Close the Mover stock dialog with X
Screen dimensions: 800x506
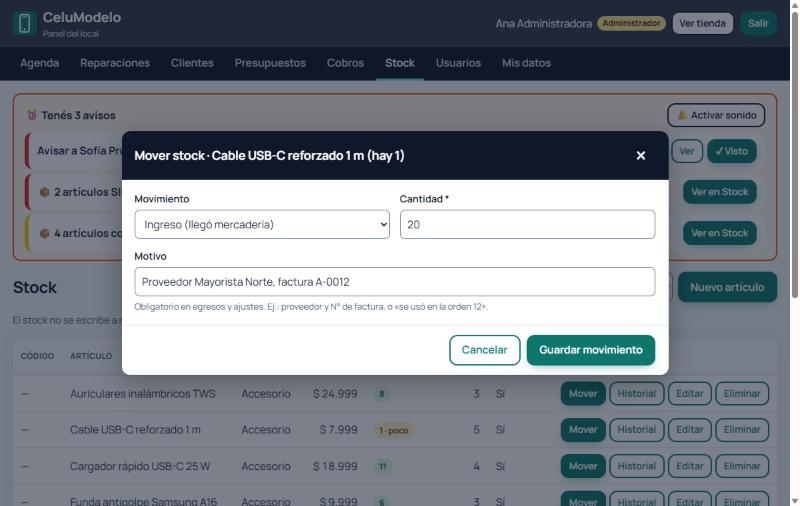(x=641, y=156)
